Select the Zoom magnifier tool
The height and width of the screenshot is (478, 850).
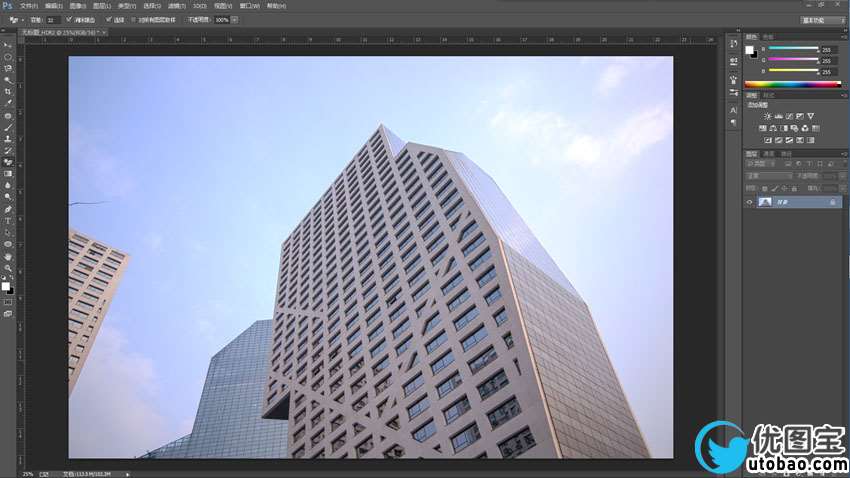8,267
